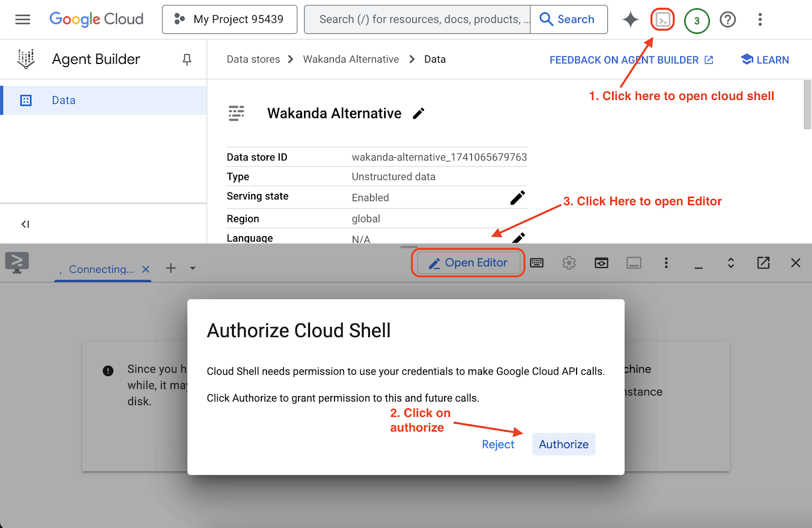This screenshot has width=812, height=528.
Task: Switch to the Connecting... terminal tab
Action: click(x=101, y=269)
